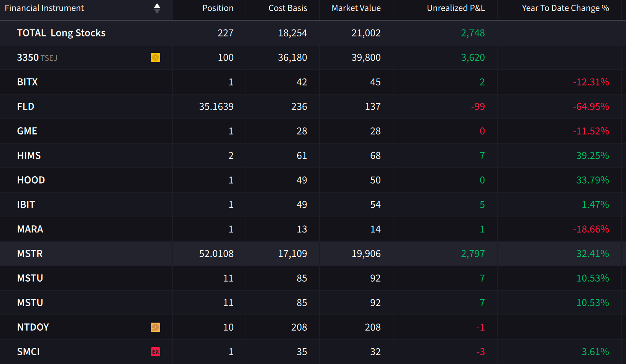This screenshot has width=626, height=364.
Task: Click HIMS market value 68
Action: coord(375,156)
